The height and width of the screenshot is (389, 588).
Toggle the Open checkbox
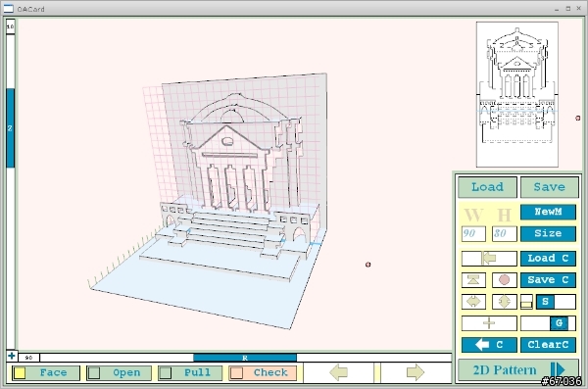(x=94, y=373)
